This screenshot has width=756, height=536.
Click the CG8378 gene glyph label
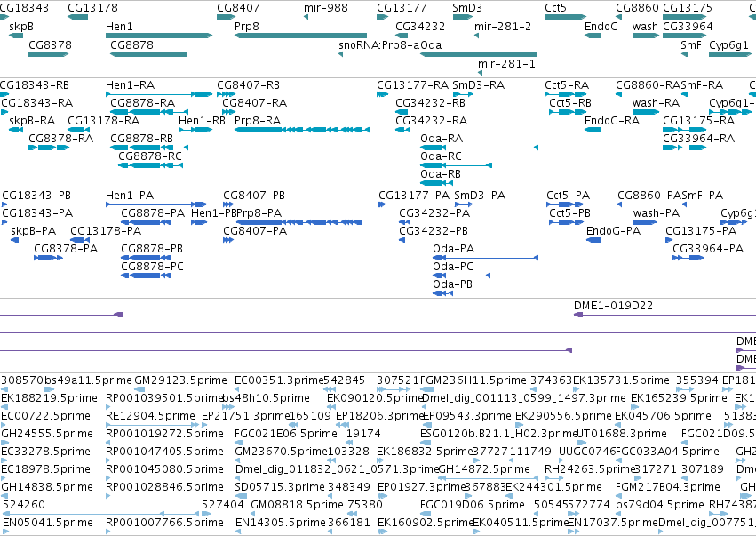[50, 44]
